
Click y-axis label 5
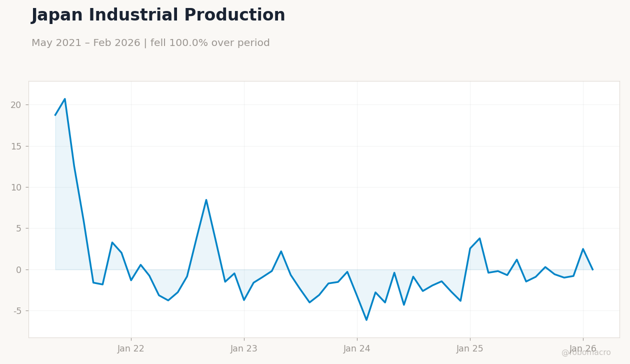click(19, 228)
